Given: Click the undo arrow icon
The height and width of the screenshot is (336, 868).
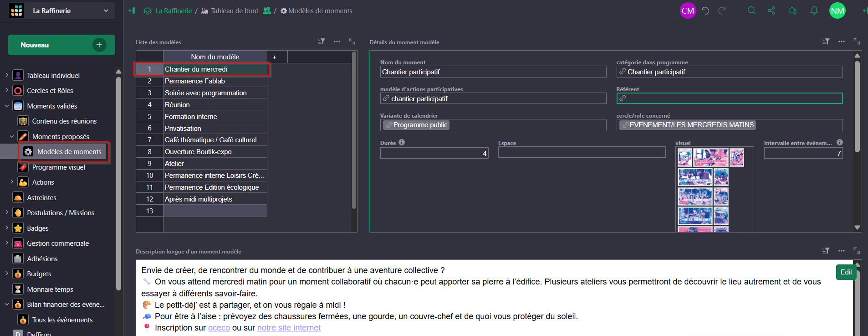Looking at the screenshot, I should 705,10.
